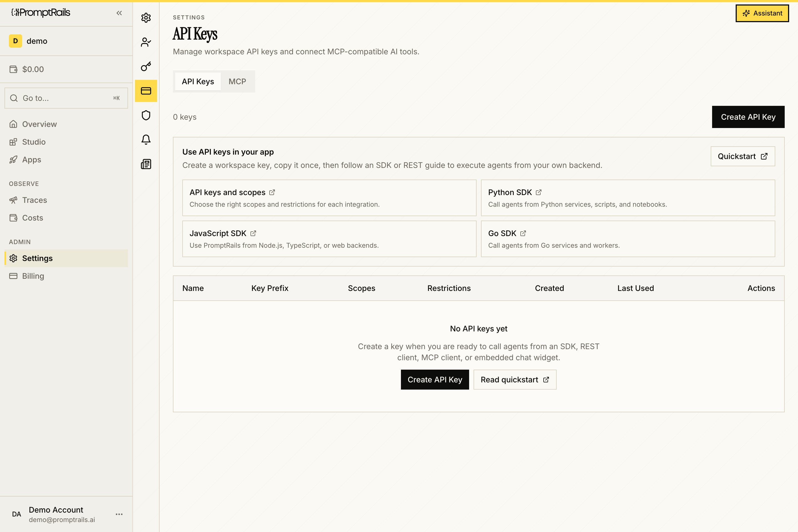The height and width of the screenshot is (532, 798).
Task: Open the demo workspace switcher
Action: pyautogui.click(x=66, y=41)
